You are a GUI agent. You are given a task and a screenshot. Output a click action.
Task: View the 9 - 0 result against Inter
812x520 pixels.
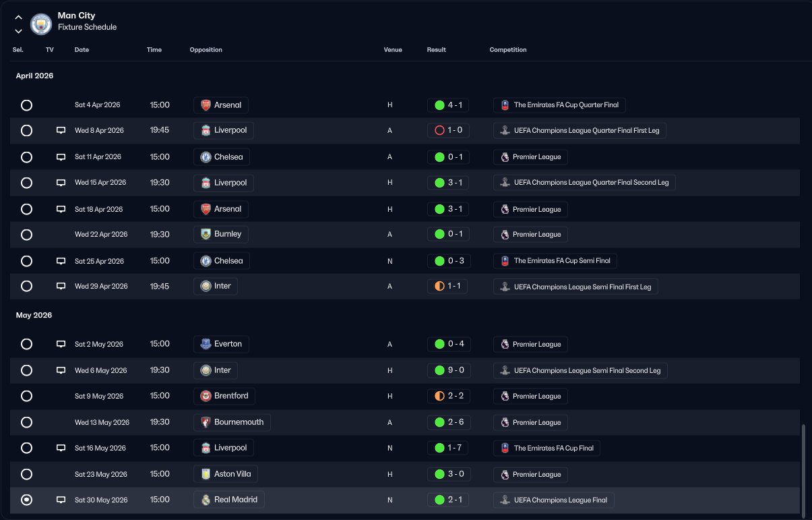pyautogui.click(x=448, y=370)
